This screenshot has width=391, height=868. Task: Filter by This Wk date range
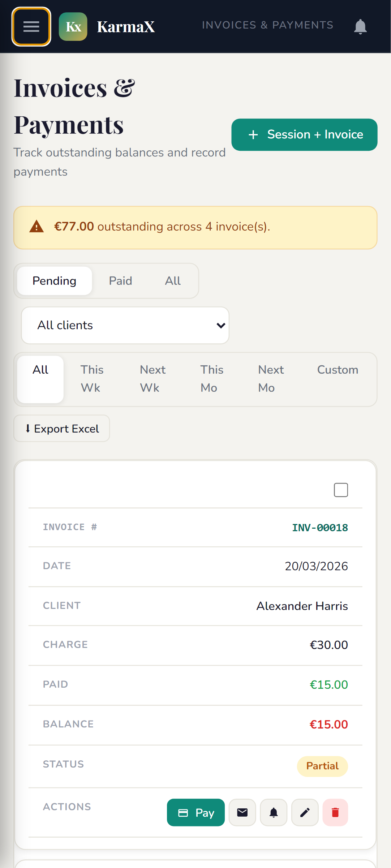click(x=92, y=379)
